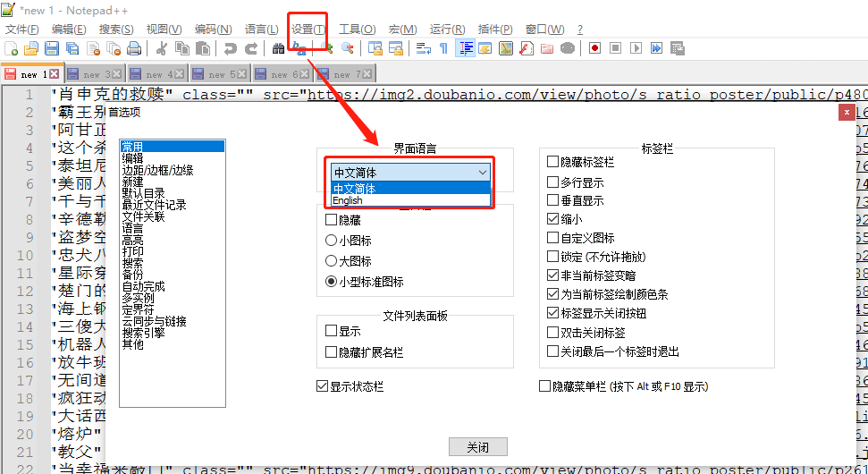Choose the 小型标准图标 radio option
This screenshot has height=474, width=868.
coord(331,282)
